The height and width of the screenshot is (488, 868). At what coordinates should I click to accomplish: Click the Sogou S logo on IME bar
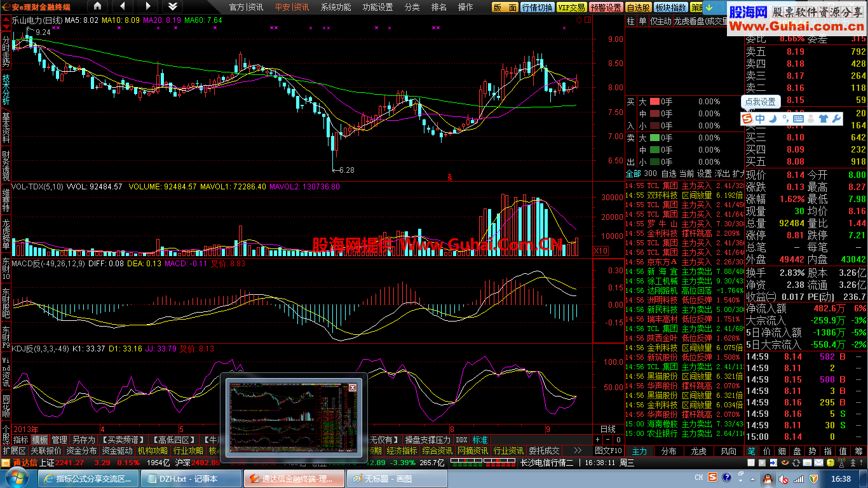click(x=748, y=118)
